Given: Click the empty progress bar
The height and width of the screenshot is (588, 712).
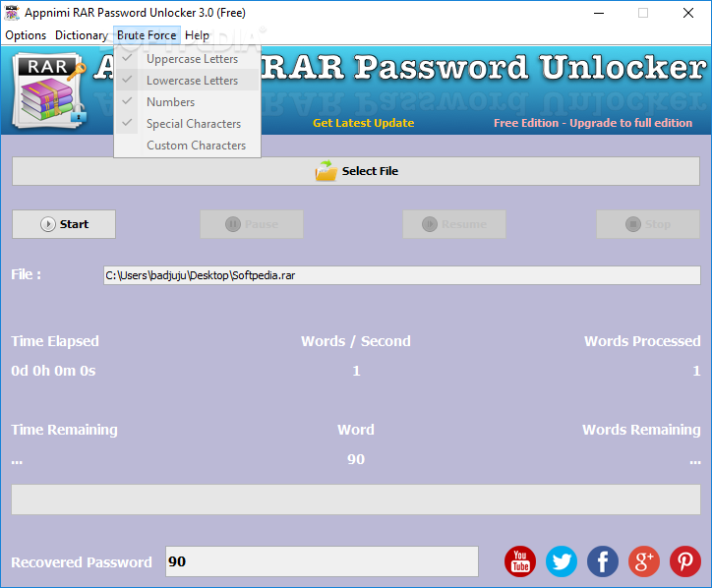Looking at the screenshot, I should 356,500.
